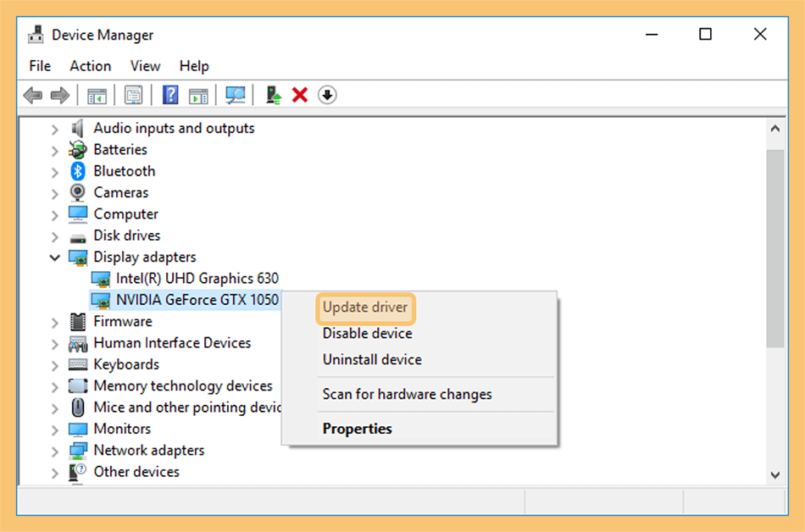Expand the Cameras node
805x532 pixels.
[55, 194]
